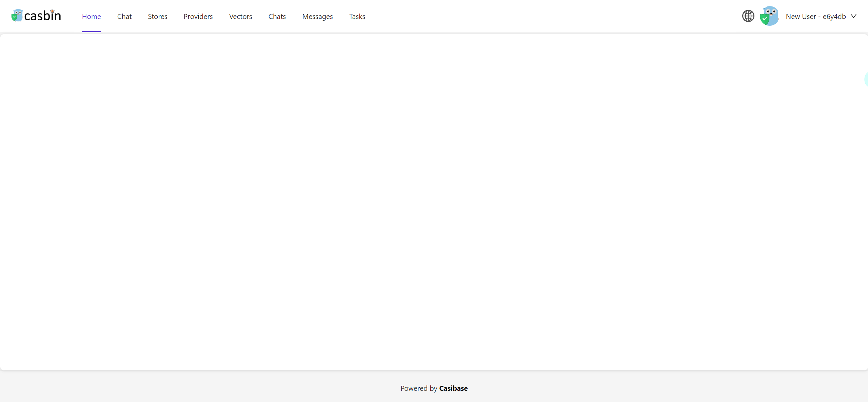Click the cyan floating circle at right edge
This screenshot has width=868, height=402.
pyautogui.click(x=866, y=79)
